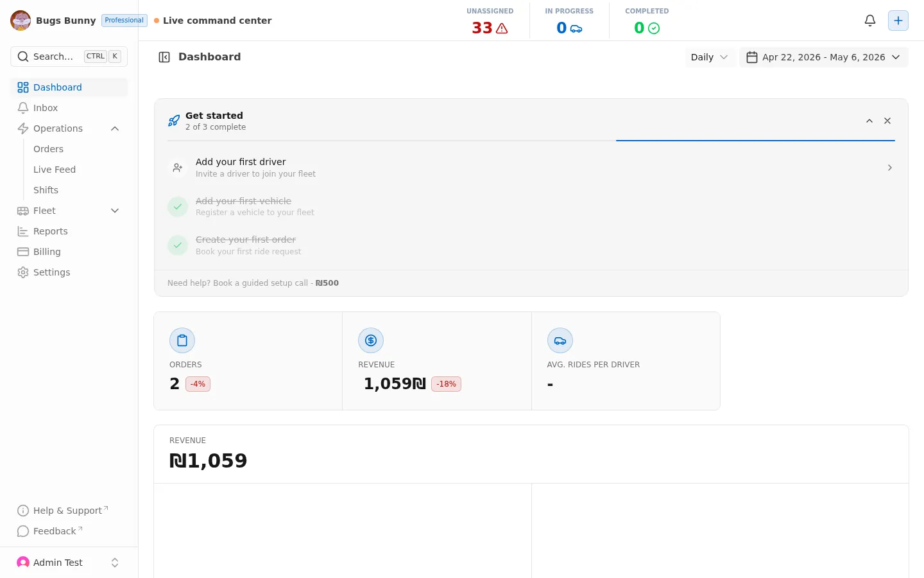Click the unassigned warning triangle icon
This screenshot has width=924, height=578.
pos(502,28)
